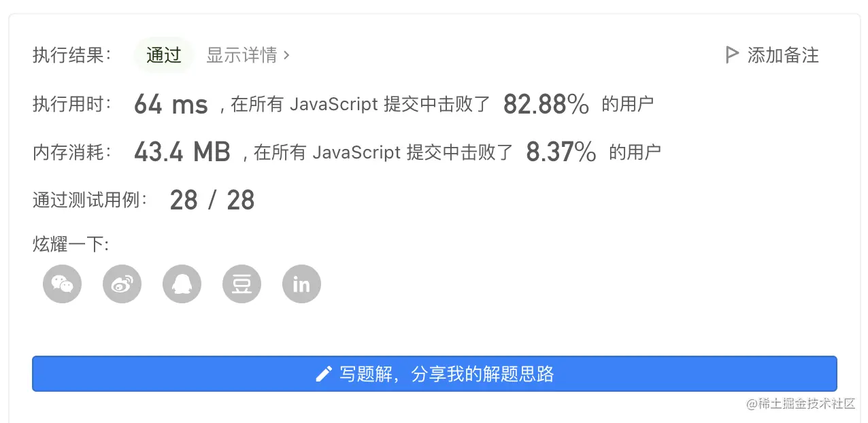Open the 显示详情 link

(x=241, y=55)
